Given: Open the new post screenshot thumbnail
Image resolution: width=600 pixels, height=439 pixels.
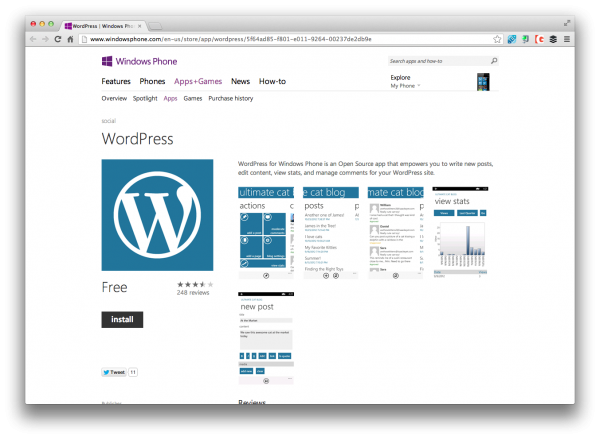Looking at the screenshot, I should [x=266, y=338].
